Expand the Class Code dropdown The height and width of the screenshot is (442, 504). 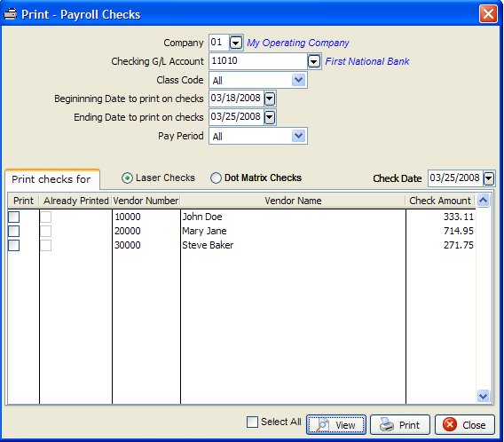click(x=299, y=80)
